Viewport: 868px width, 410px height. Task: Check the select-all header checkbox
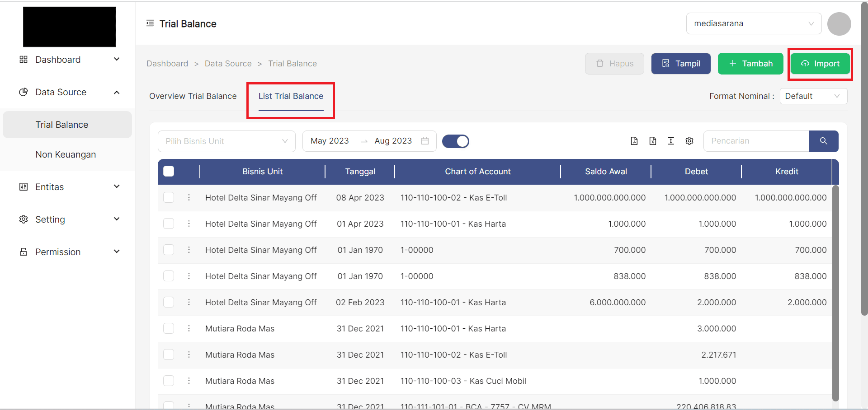point(169,171)
